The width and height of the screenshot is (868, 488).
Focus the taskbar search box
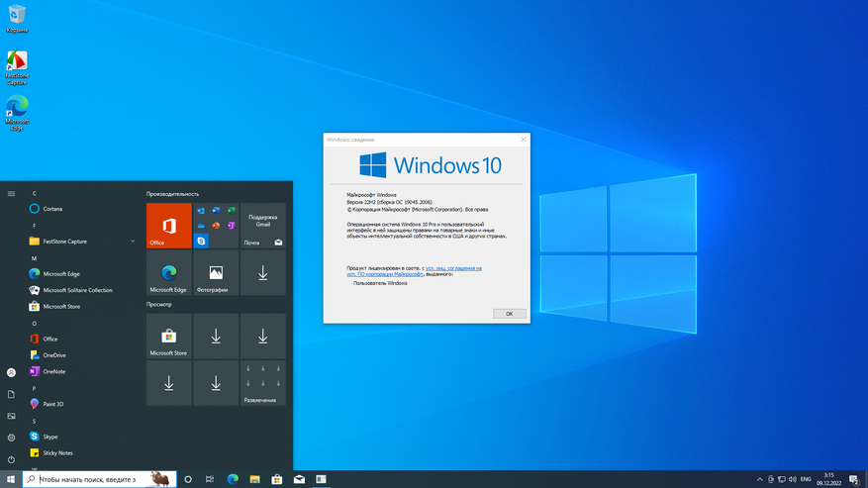pyautogui.click(x=100, y=479)
